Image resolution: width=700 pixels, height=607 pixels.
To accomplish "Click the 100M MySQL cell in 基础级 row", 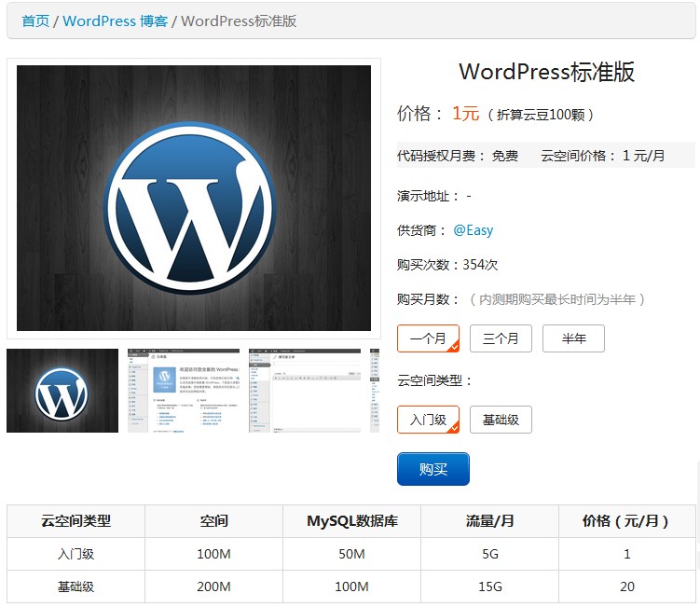I will 351,586.
